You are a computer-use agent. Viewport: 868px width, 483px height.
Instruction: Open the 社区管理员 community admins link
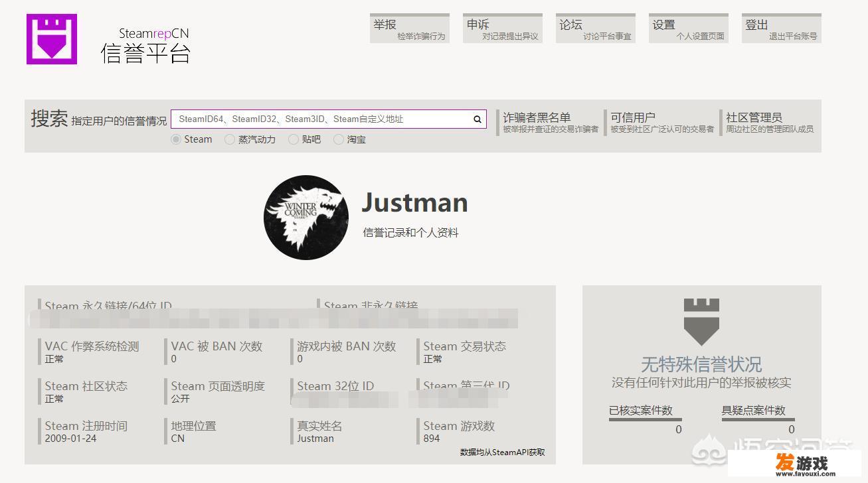tap(768, 123)
